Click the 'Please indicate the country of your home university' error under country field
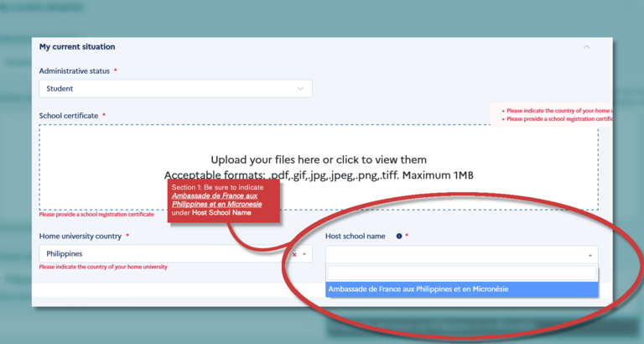The height and width of the screenshot is (344, 644). point(103,267)
